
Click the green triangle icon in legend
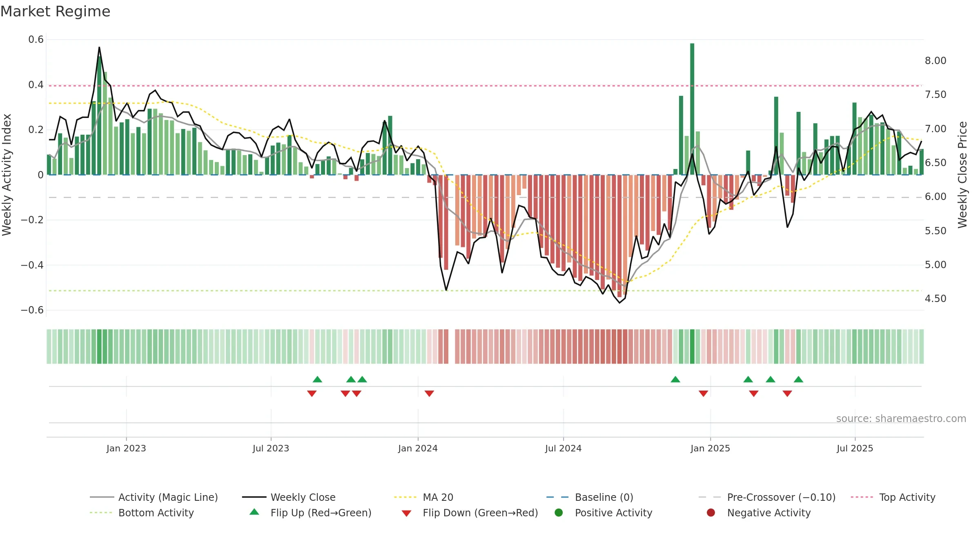pos(254,512)
